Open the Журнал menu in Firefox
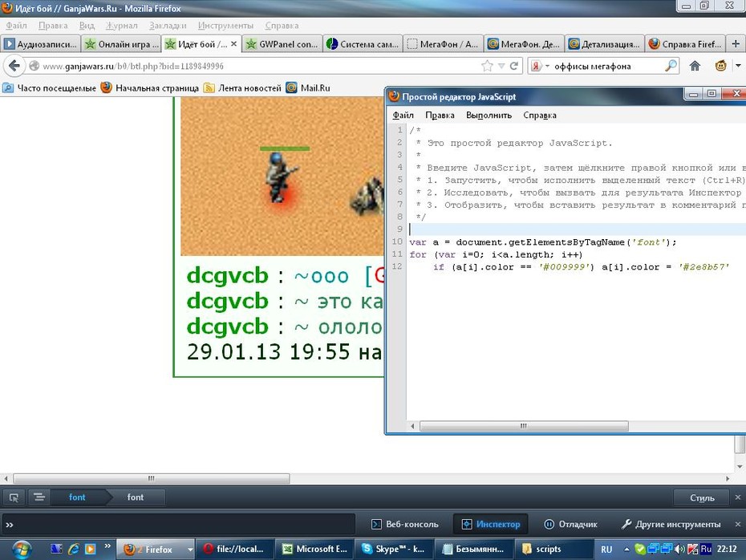This screenshot has width=746, height=560. 121,25
